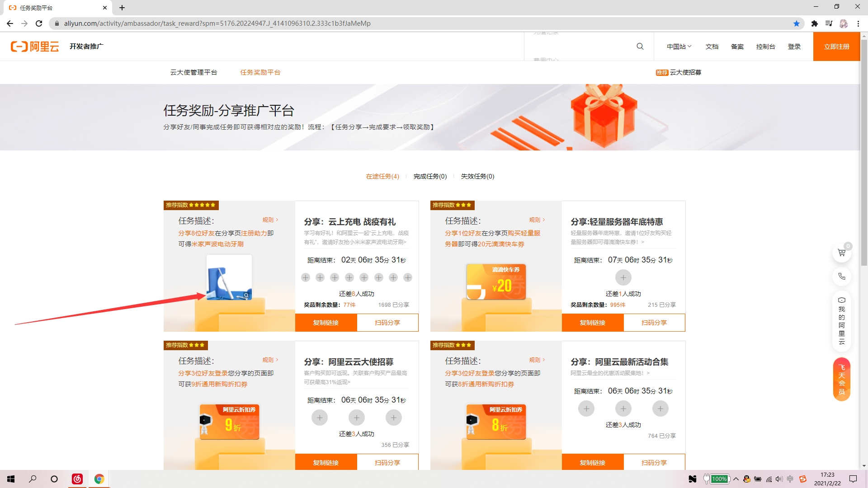Screen dimensions: 868x488
Task: Open the shopping cart floating icon
Action: coord(842,253)
